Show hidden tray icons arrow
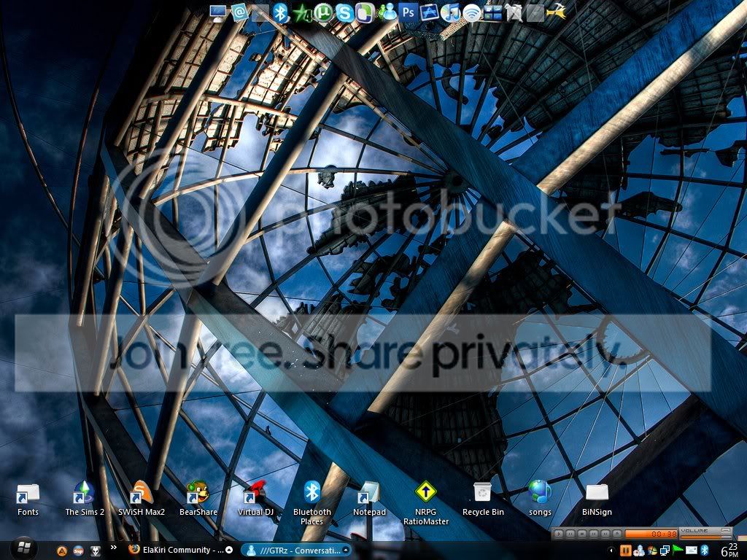 (x=611, y=551)
